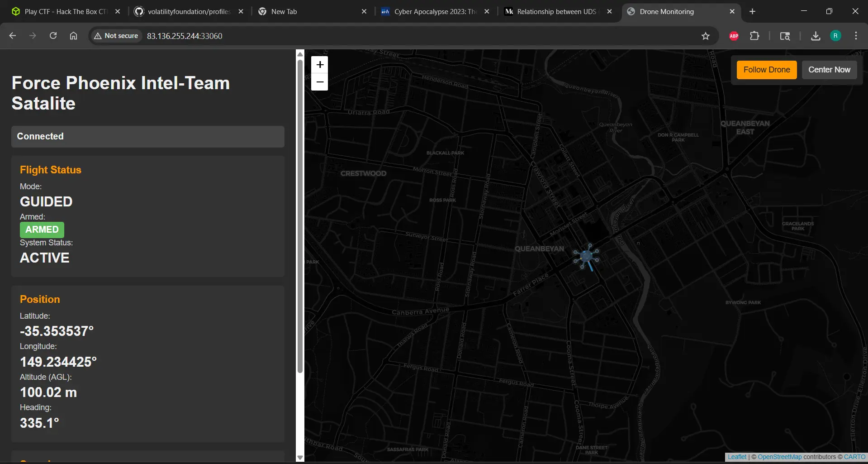This screenshot has height=464, width=868.
Task: Open a new browser tab
Action: 752,12
